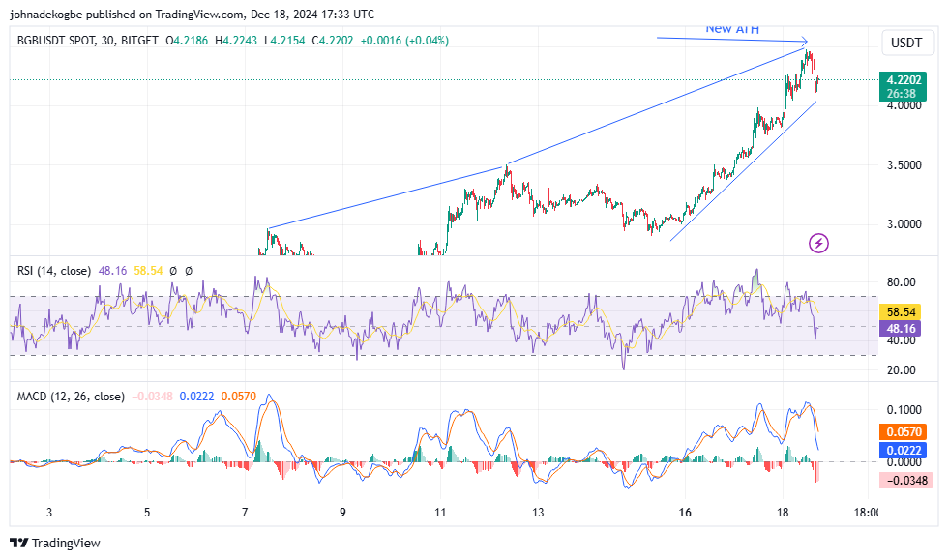Image resolution: width=948 pixels, height=560 pixels.
Task: Click the date label 16 on time axis
Action: [685, 513]
